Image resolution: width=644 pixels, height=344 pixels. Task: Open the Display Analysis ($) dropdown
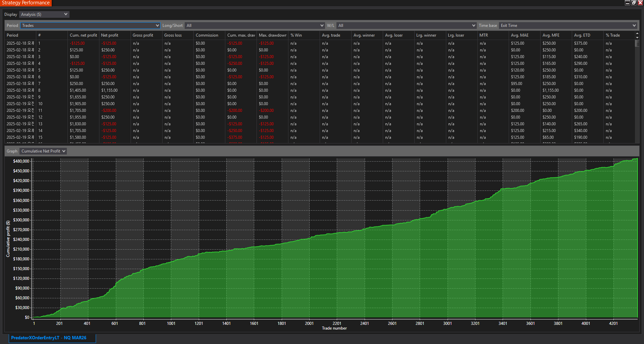(x=44, y=14)
